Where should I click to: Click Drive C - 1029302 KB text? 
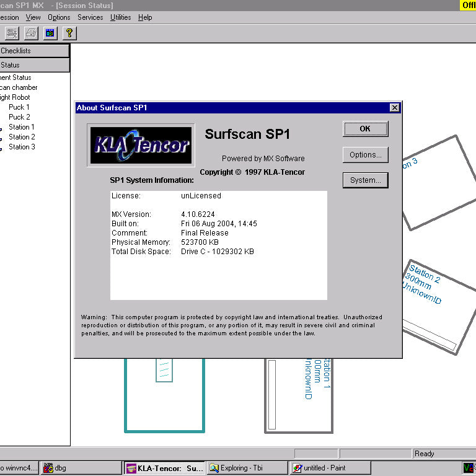click(218, 252)
